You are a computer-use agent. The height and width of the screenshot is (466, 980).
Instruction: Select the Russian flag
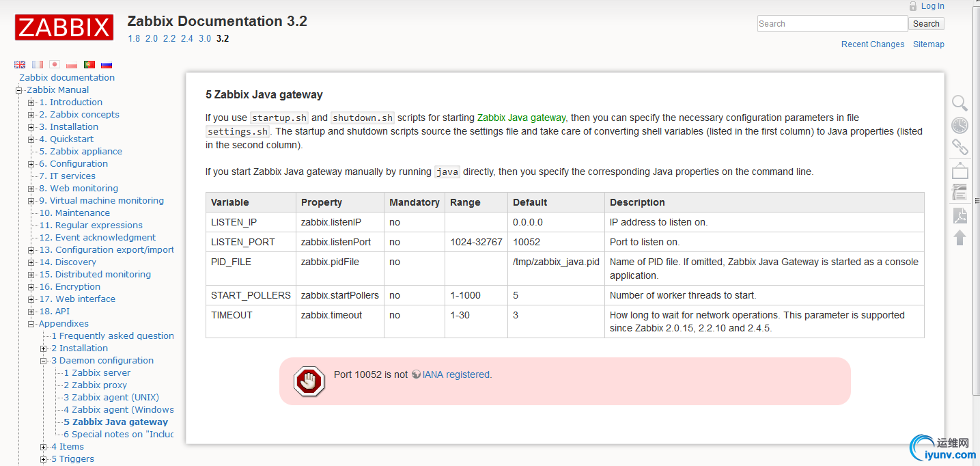tap(107, 64)
